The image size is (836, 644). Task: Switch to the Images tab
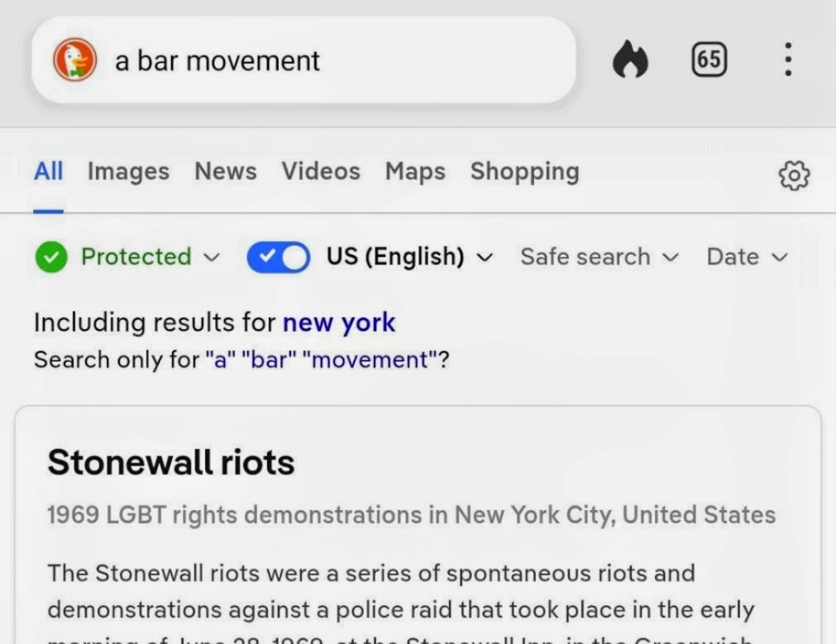point(128,171)
